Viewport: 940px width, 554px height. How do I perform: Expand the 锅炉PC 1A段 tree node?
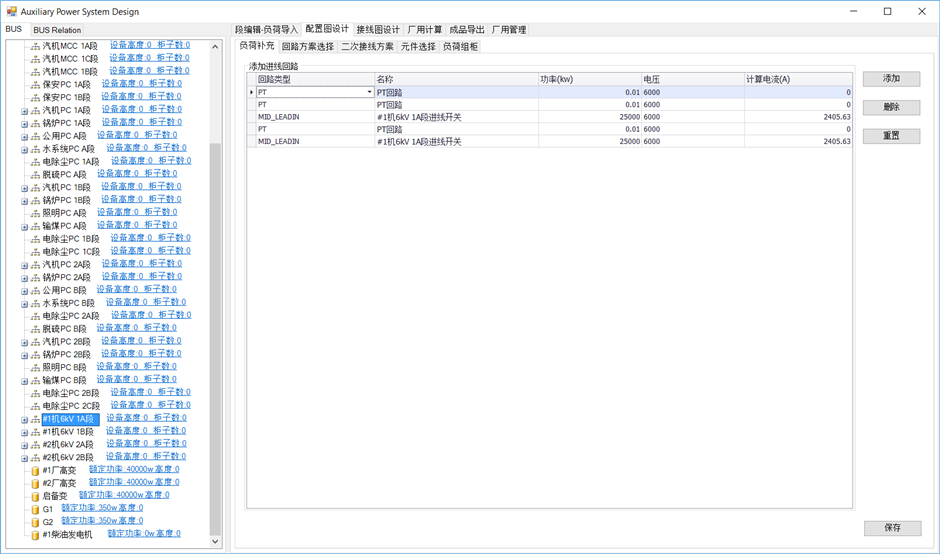coord(25,124)
